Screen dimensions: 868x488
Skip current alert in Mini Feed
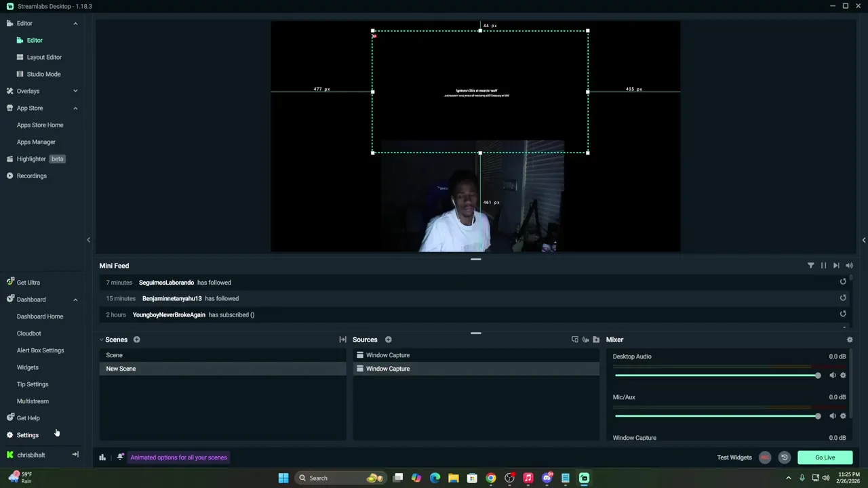[x=836, y=266]
